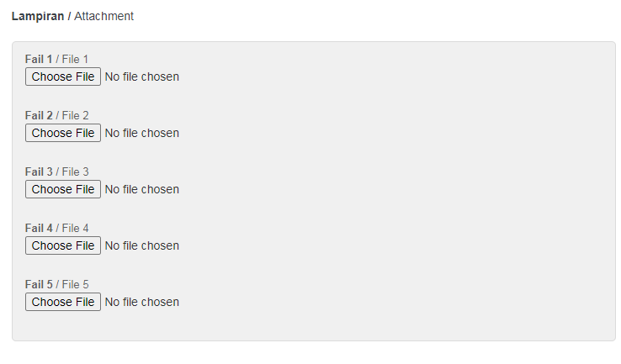The width and height of the screenshot is (621, 364).
Task: Click Choose File button for Fail 4
Action: pos(63,245)
